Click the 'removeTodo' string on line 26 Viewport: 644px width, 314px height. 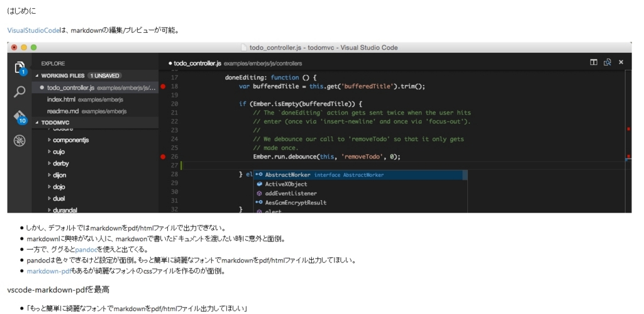[x=361, y=157]
